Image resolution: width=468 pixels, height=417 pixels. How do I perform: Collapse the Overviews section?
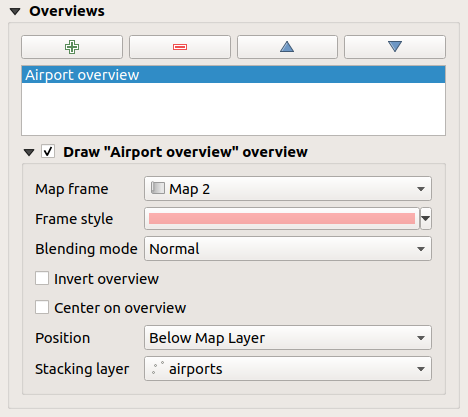(15, 12)
